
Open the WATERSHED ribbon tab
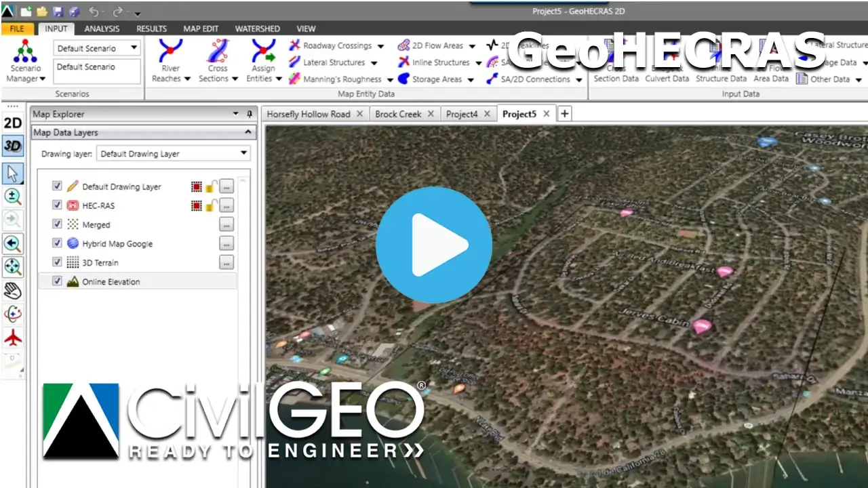[257, 28]
